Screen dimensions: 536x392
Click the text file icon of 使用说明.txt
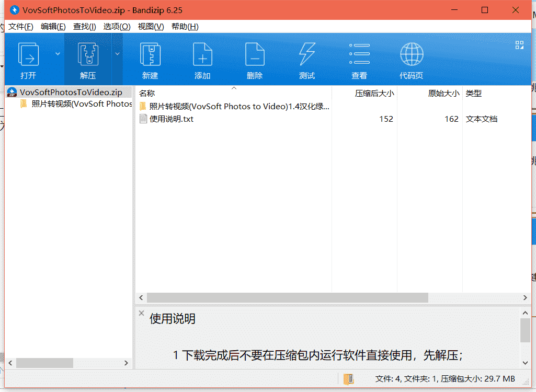[x=143, y=119]
